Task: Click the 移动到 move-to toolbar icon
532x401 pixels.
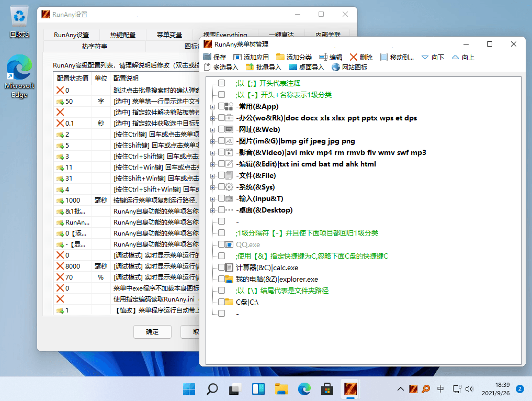Action: pos(384,57)
